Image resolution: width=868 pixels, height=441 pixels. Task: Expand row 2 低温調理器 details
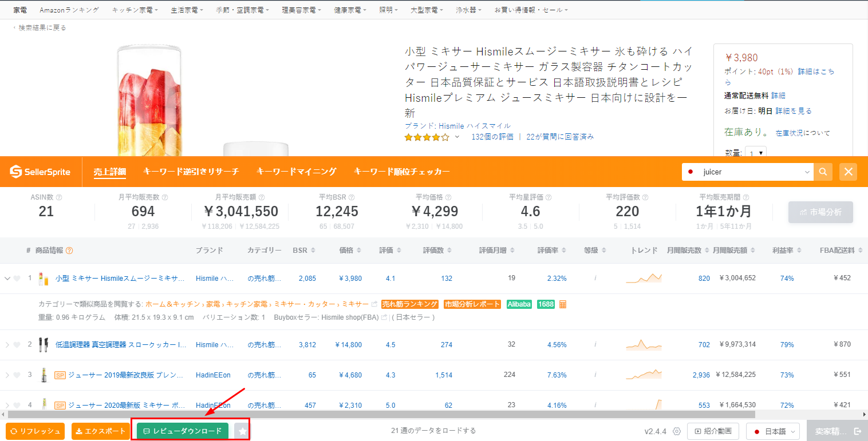(7, 345)
